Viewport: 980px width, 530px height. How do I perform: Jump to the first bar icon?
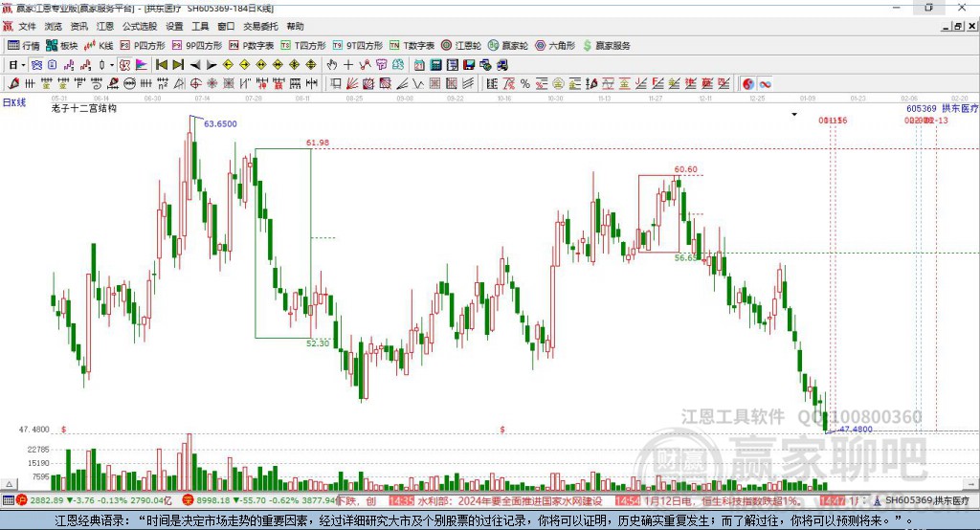pos(162,65)
